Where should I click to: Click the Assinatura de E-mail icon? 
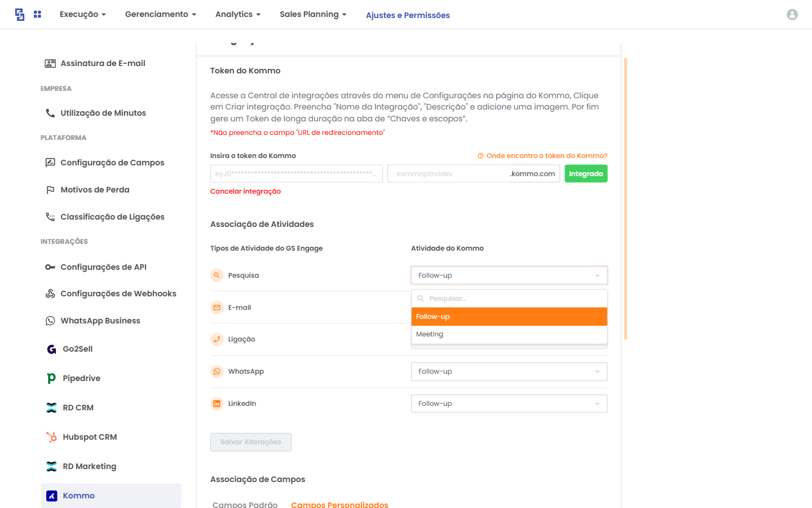[50, 63]
